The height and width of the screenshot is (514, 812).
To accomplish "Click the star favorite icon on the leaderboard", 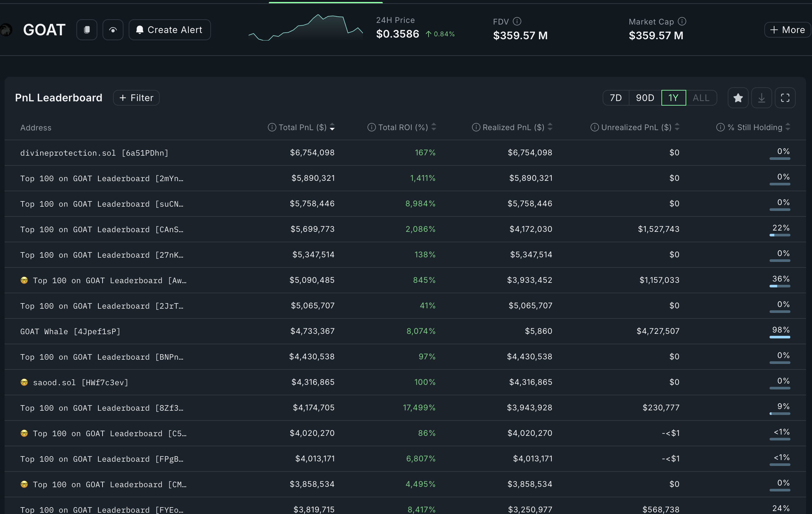I will pos(738,98).
